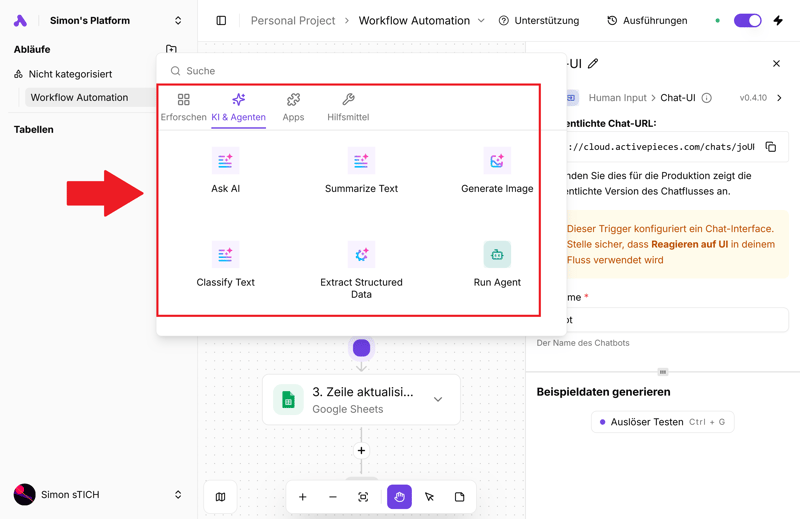This screenshot has width=800, height=519.
Task: Open the Ausführungen runs view
Action: coord(647,20)
